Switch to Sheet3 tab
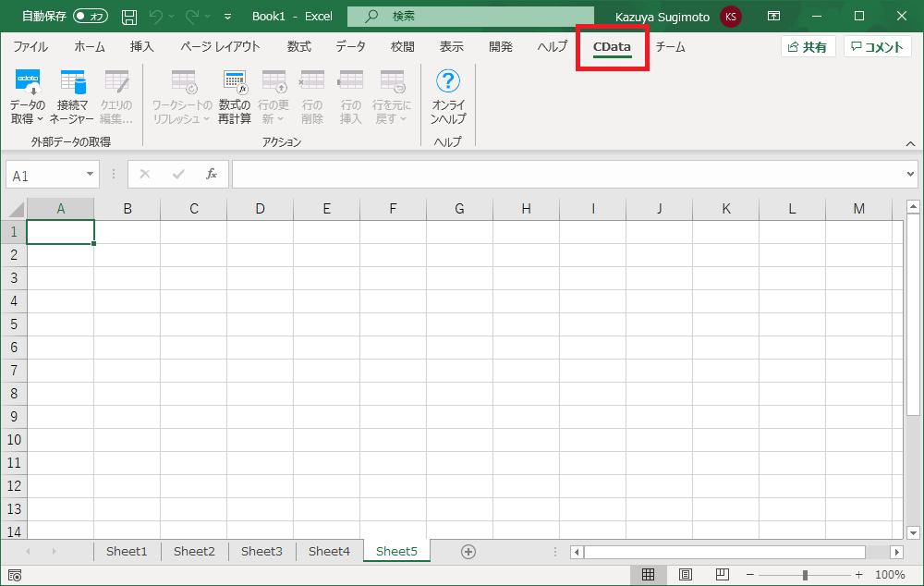 [261, 552]
